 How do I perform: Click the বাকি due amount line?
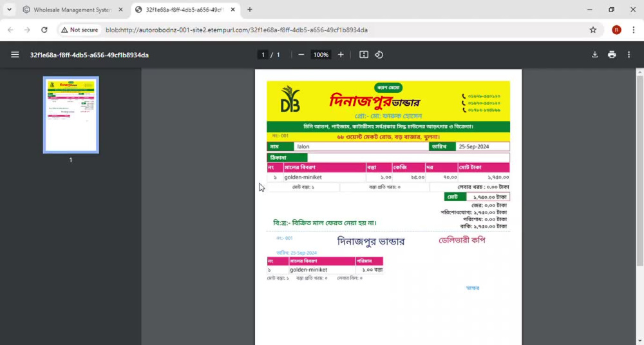(x=484, y=226)
